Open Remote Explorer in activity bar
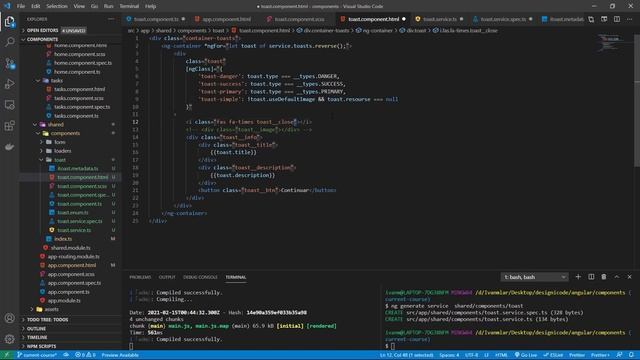This screenshot has width=640, height=360. (9, 105)
